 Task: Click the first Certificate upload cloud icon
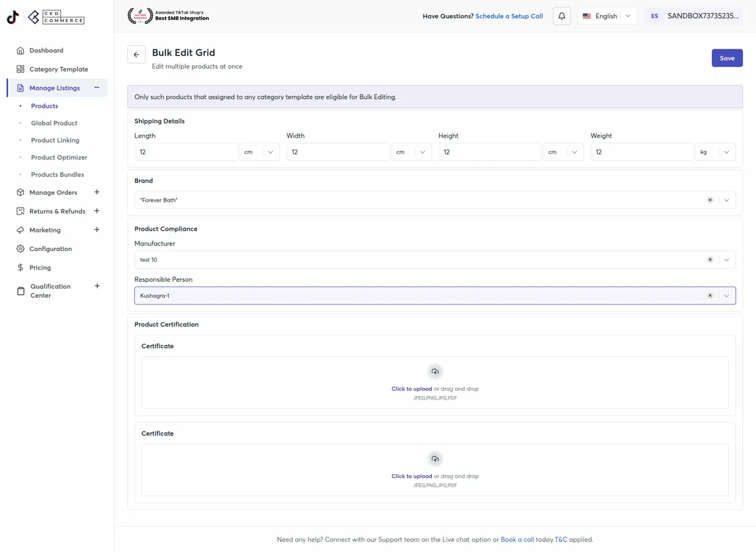(x=435, y=371)
